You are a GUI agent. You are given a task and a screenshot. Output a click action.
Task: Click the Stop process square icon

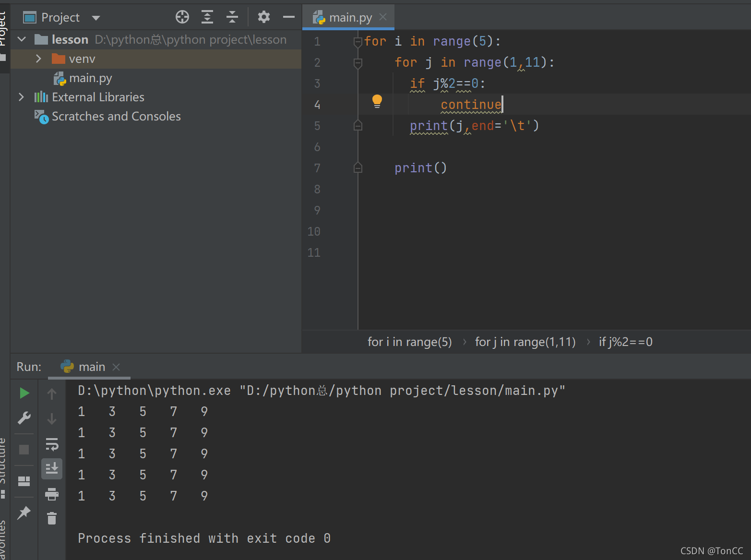point(24,450)
